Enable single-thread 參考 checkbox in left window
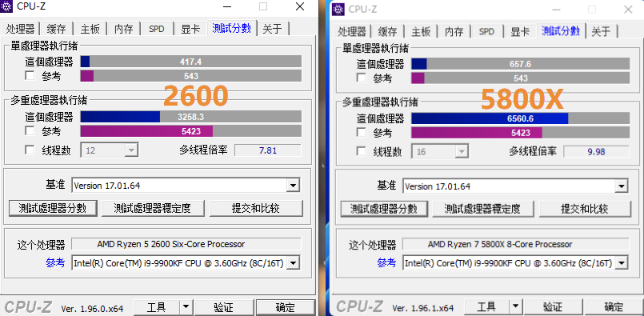The image size is (644, 316). [x=30, y=76]
